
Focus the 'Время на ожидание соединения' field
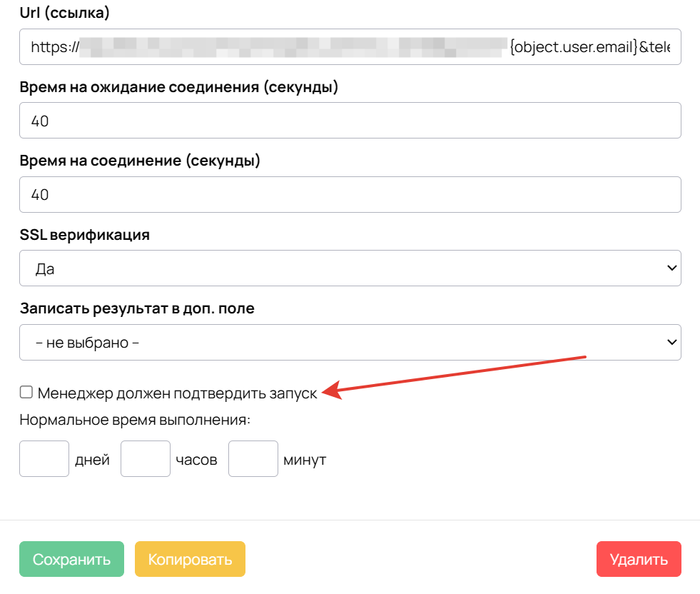click(350, 120)
